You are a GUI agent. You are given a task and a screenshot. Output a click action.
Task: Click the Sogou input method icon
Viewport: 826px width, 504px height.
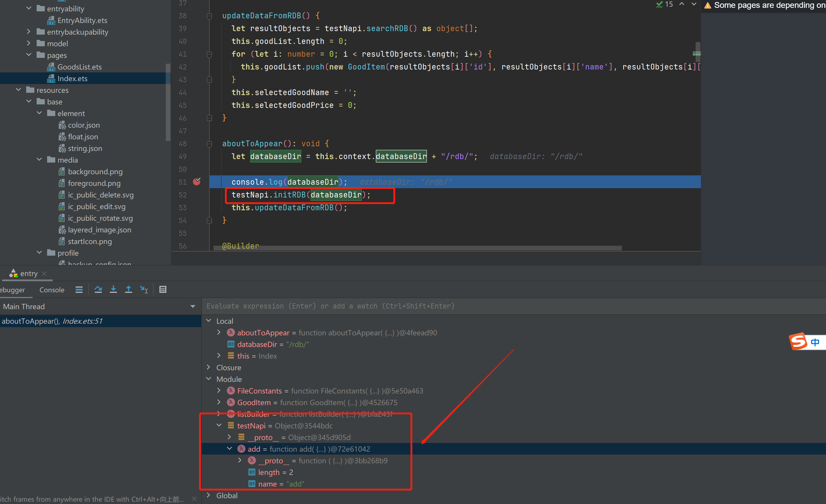tap(798, 341)
